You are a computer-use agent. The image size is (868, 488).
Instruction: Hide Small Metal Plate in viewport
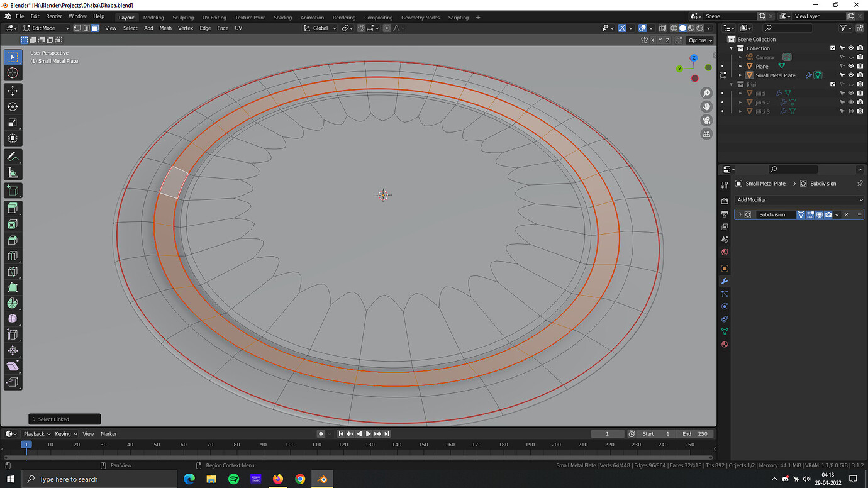pos(851,75)
